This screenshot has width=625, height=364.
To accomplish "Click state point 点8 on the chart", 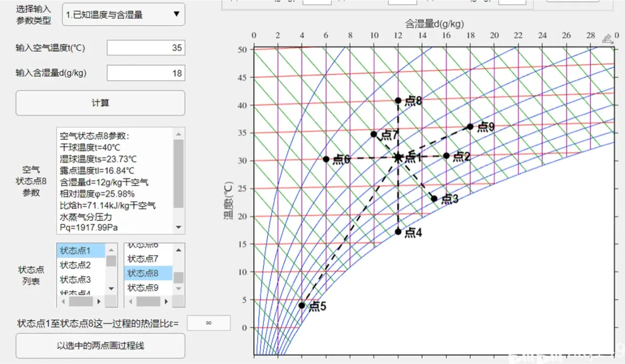I will click(398, 101).
